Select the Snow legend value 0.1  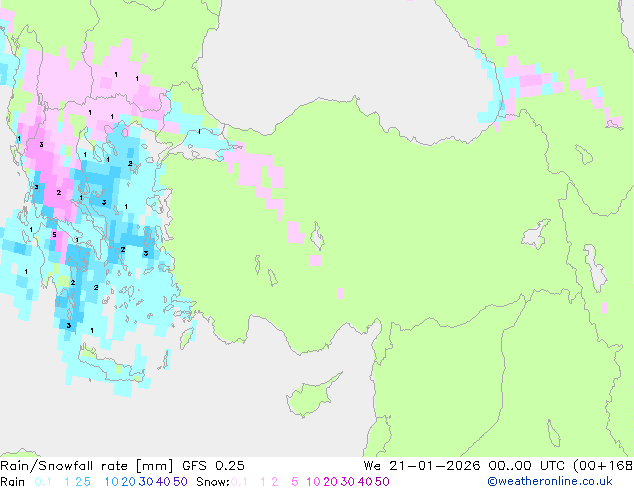coord(239,482)
